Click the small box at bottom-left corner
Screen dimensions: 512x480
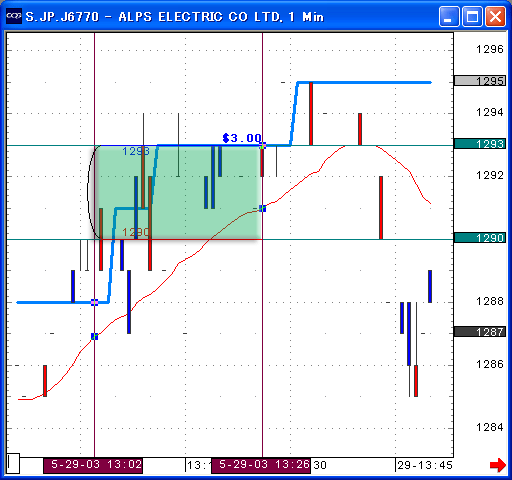click(x=13, y=463)
